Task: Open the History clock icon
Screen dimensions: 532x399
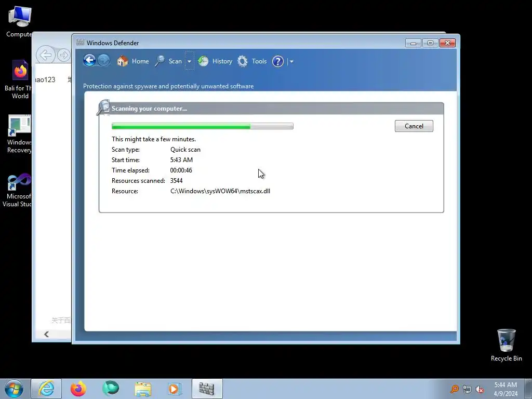Action: 203,61
